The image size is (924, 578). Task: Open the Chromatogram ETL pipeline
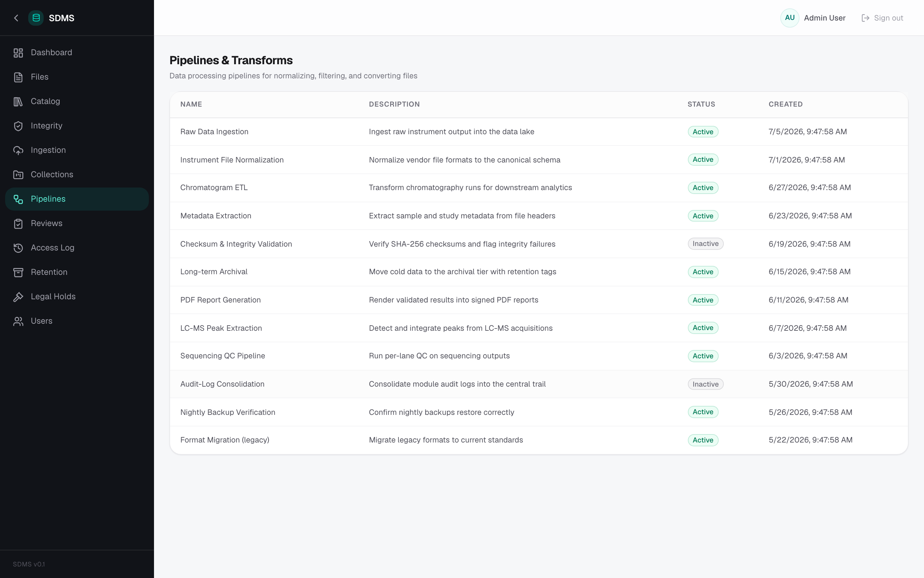coord(214,188)
